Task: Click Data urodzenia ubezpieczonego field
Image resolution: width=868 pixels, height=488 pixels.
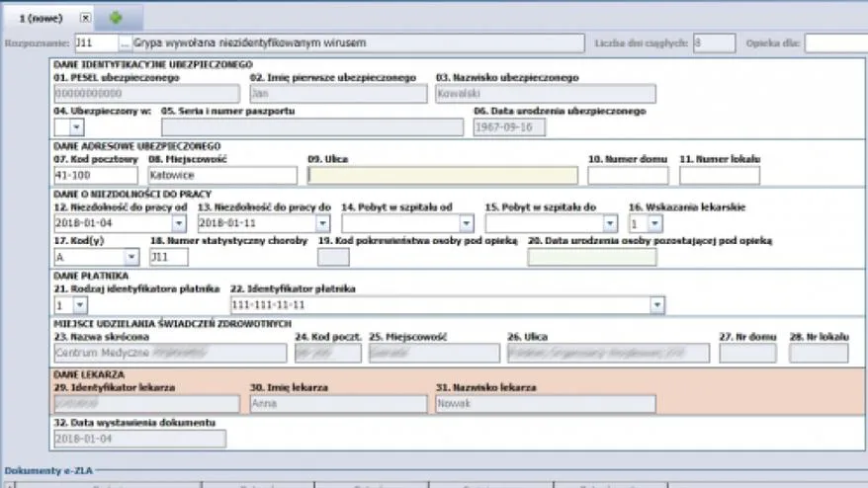Action: (x=509, y=127)
